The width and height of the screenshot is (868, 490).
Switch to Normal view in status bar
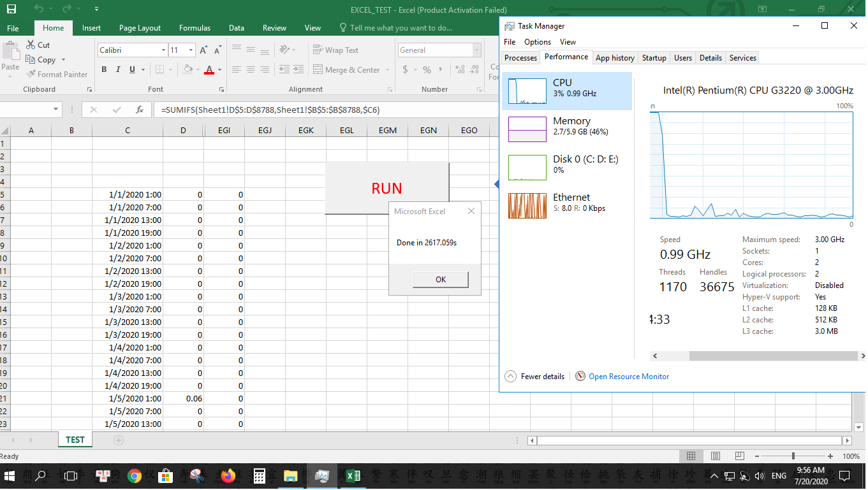click(x=691, y=456)
